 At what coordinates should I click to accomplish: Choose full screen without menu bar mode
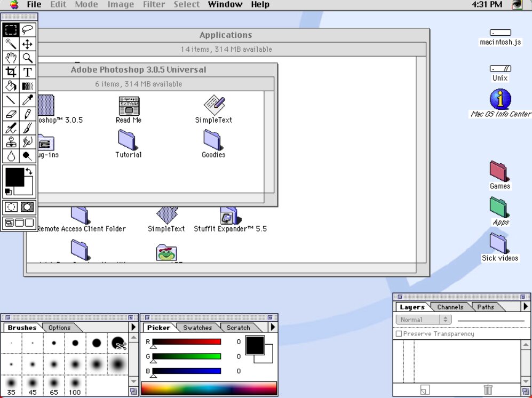tap(29, 223)
